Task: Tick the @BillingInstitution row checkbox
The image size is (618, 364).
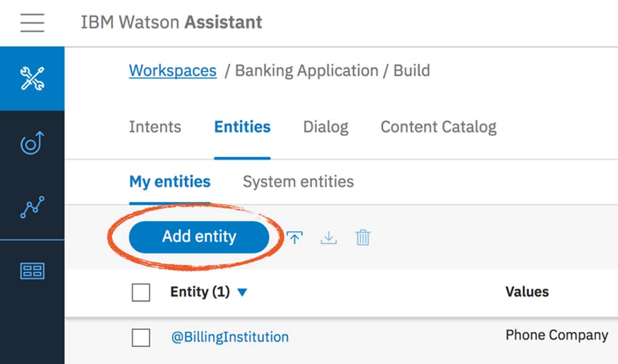Action: click(141, 337)
